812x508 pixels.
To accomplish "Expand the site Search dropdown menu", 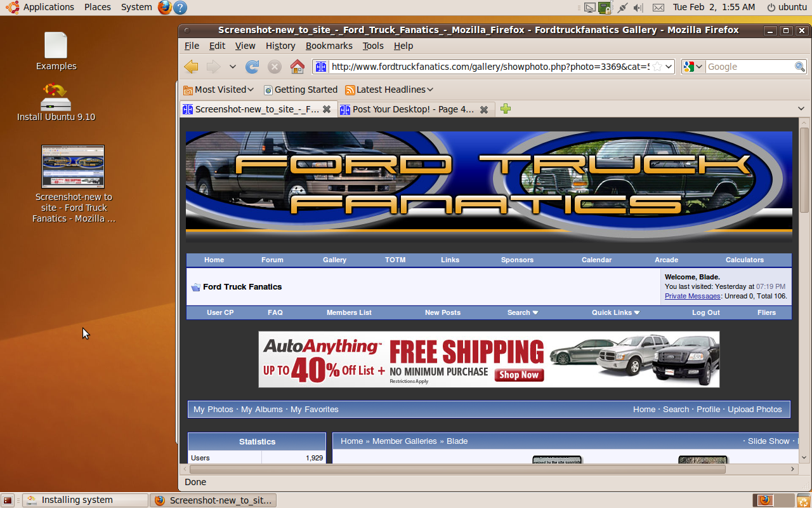I will (523, 312).
